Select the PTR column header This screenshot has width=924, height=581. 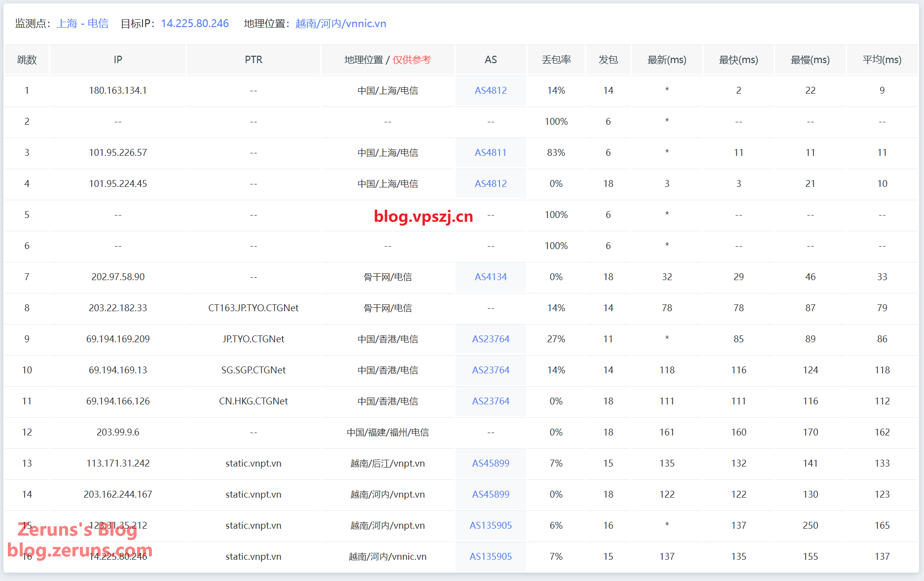point(253,60)
